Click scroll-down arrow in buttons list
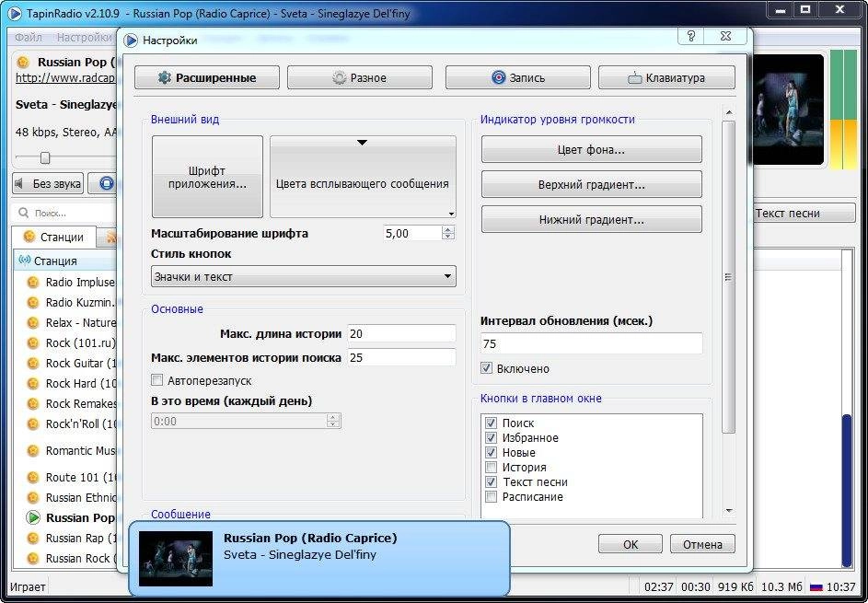Viewport: 868px width, 603px height. (729, 511)
